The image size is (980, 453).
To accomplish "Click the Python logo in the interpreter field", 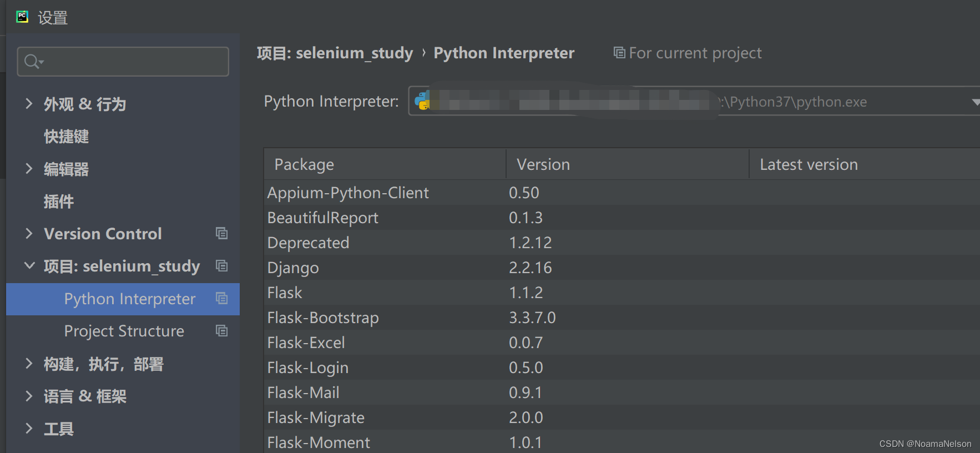I will tap(422, 101).
